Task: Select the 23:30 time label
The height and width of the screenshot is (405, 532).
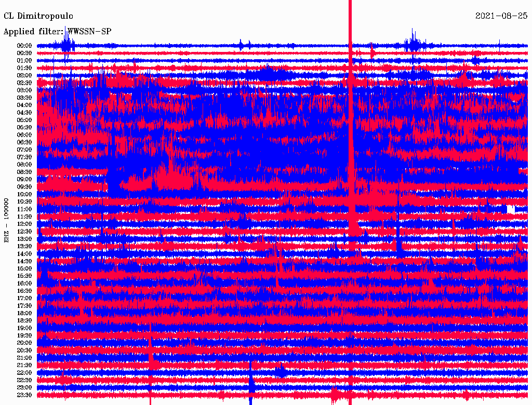Action: [x=24, y=395]
